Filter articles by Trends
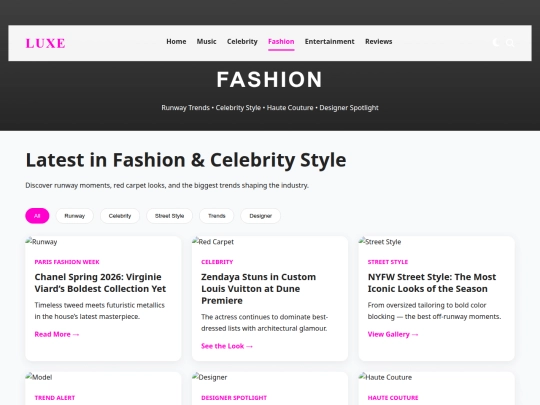The width and height of the screenshot is (540, 405). 217,216
